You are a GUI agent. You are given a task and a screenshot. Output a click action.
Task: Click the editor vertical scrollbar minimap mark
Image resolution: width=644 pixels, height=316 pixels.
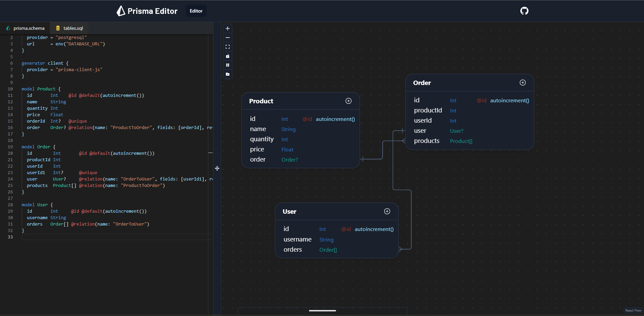point(210,153)
